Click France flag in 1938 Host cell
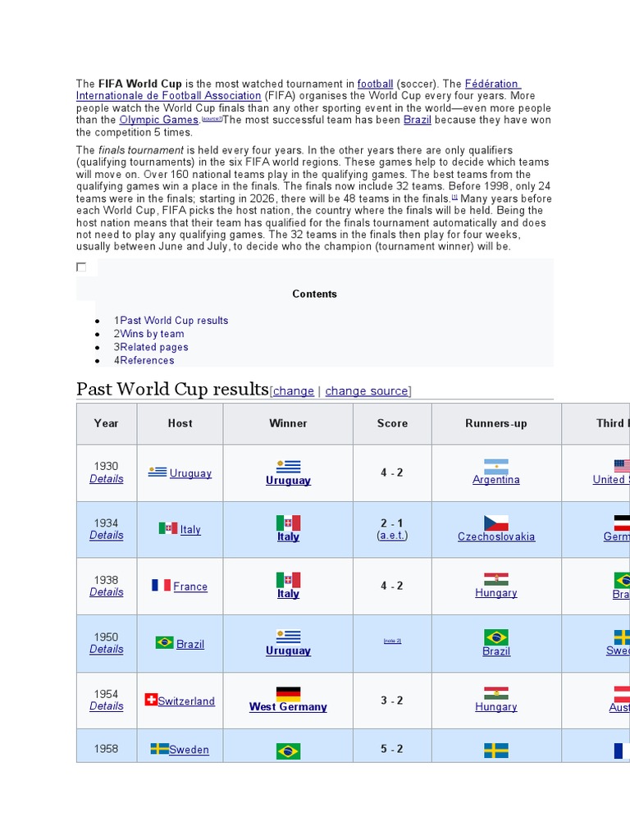 pos(162,585)
